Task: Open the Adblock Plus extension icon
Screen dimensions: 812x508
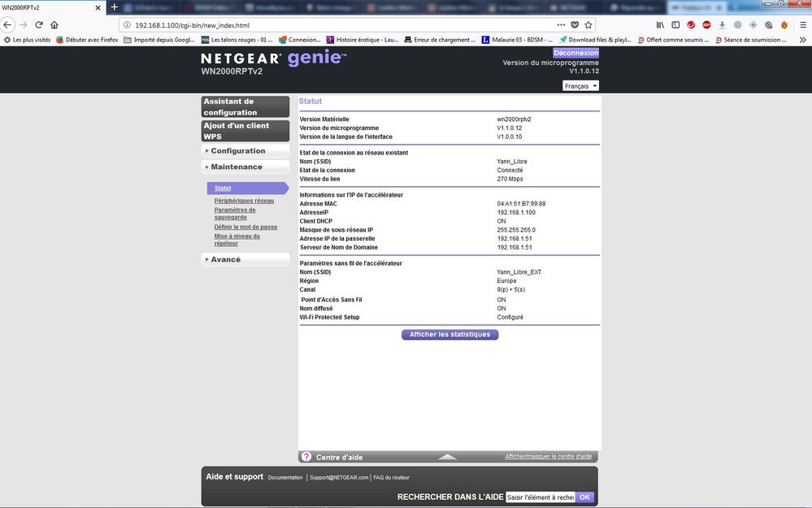Action: pyautogui.click(x=706, y=25)
